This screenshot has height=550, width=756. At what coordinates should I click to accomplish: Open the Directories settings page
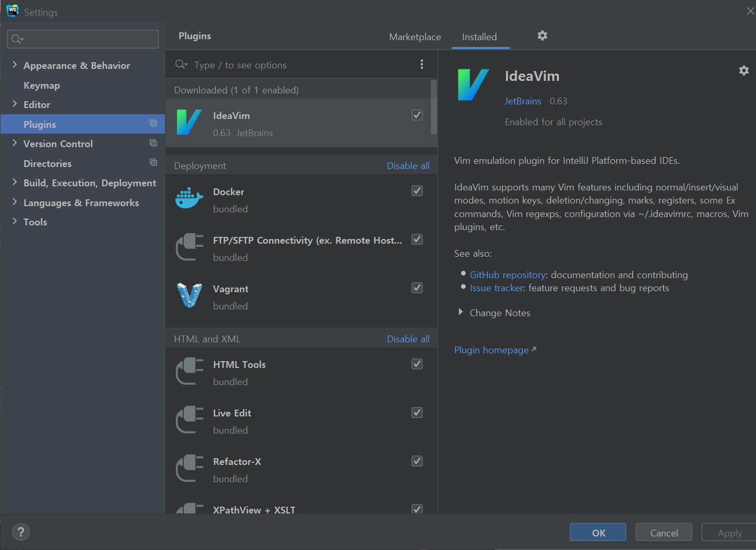click(x=48, y=163)
